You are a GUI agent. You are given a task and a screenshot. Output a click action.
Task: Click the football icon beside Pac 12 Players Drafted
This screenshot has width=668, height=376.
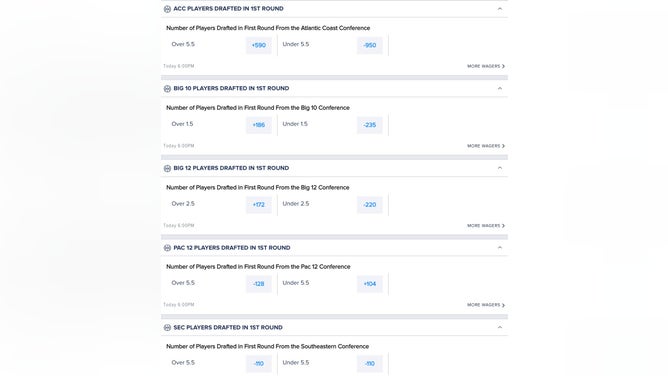tap(167, 248)
